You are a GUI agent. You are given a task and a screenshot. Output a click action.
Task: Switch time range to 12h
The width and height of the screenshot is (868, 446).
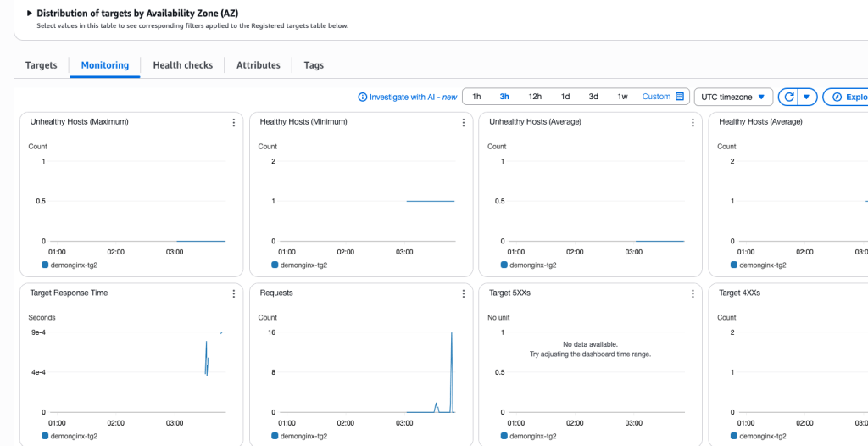pos(535,97)
